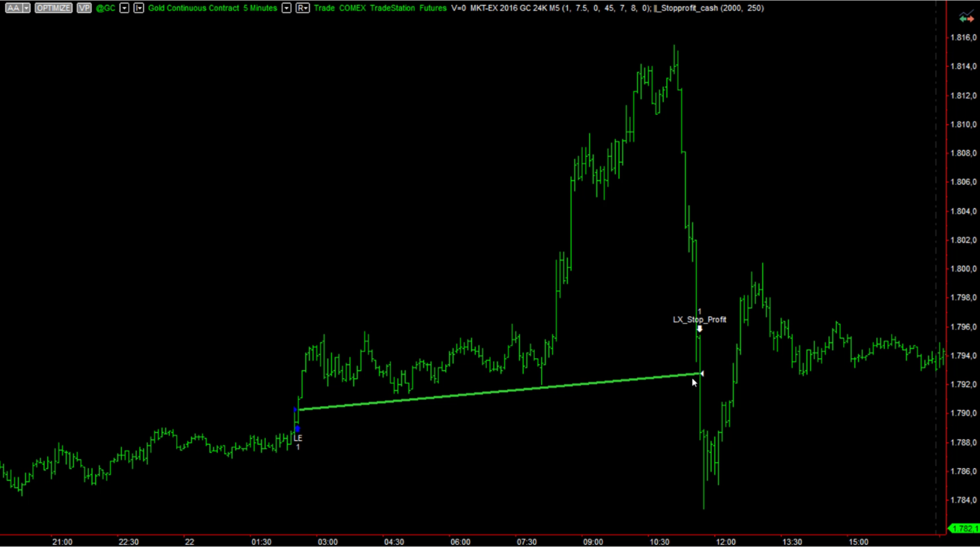The image size is (980, 547).
Task: Expand the interval dropdown arrow
Action: click(x=287, y=8)
